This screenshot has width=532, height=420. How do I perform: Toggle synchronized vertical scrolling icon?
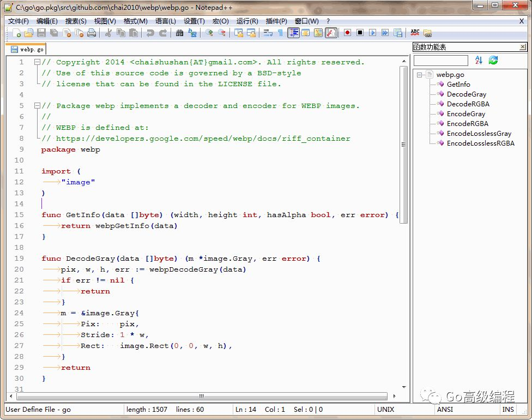point(239,33)
